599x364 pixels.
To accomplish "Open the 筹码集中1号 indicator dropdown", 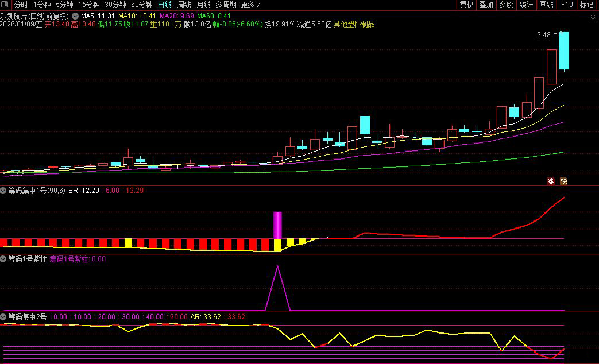I will pos(4,190).
